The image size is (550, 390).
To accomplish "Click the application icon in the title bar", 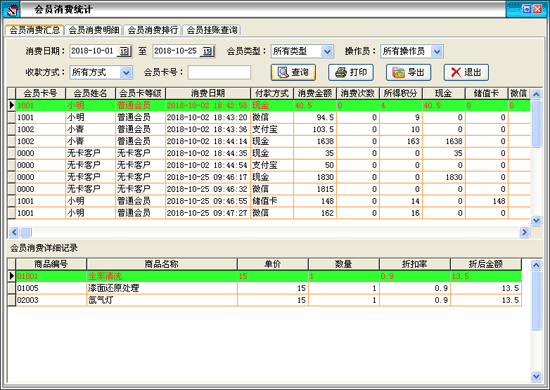I will [11, 9].
